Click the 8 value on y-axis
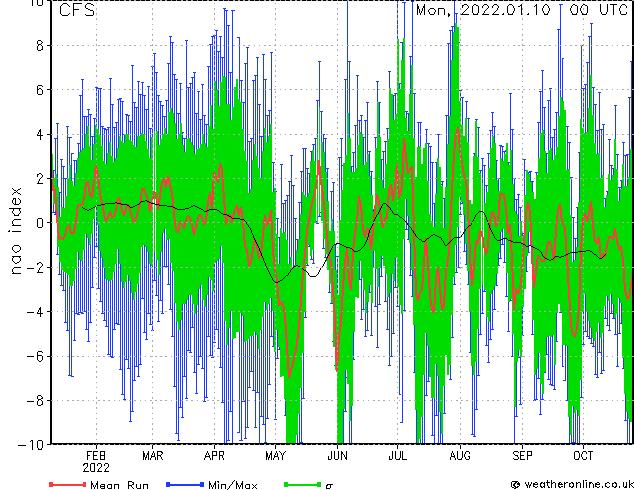Image resolution: width=634 pixels, height=490 pixels. (x=40, y=46)
